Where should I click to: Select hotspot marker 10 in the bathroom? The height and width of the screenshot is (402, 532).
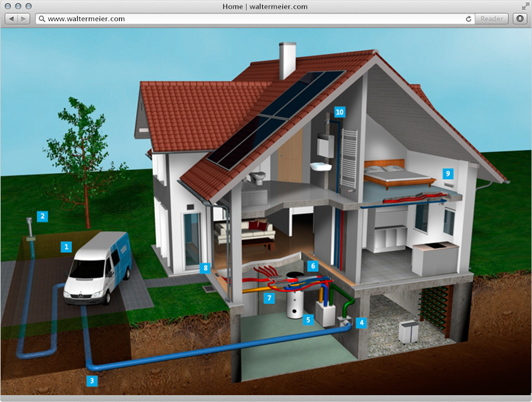tap(340, 112)
